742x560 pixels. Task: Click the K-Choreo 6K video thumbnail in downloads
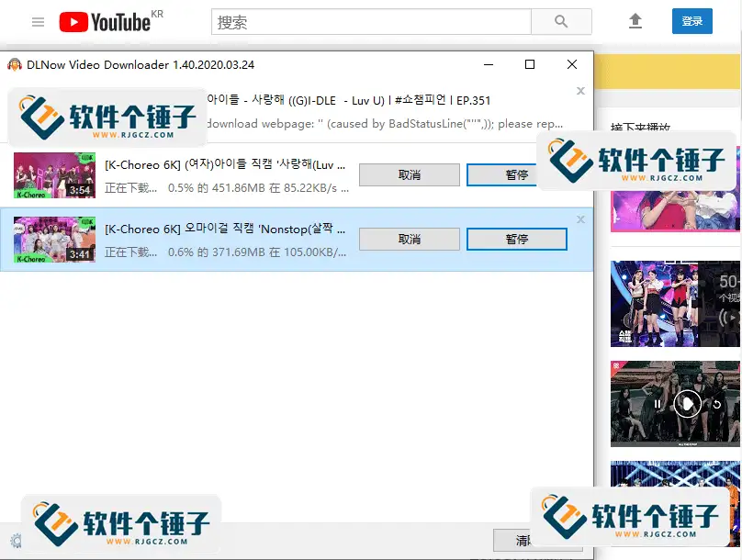[54, 174]
